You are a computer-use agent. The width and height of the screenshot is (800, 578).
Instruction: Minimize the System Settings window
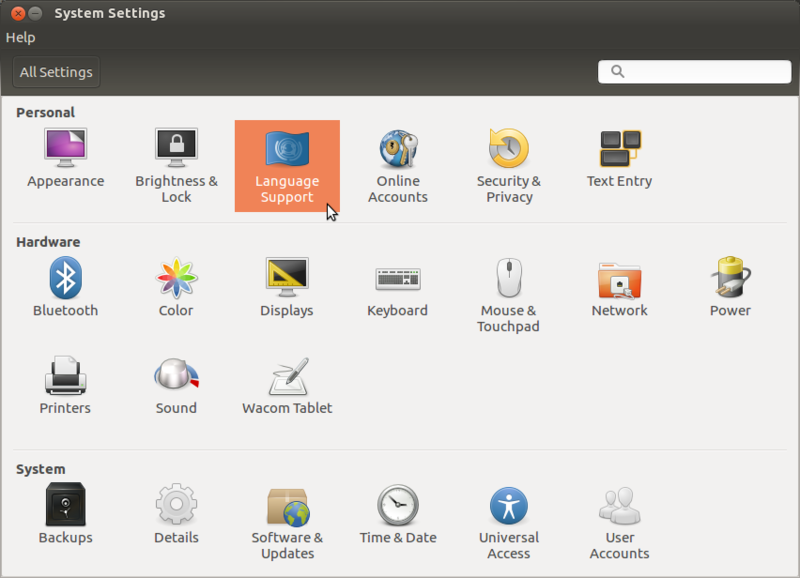(35, 13)
